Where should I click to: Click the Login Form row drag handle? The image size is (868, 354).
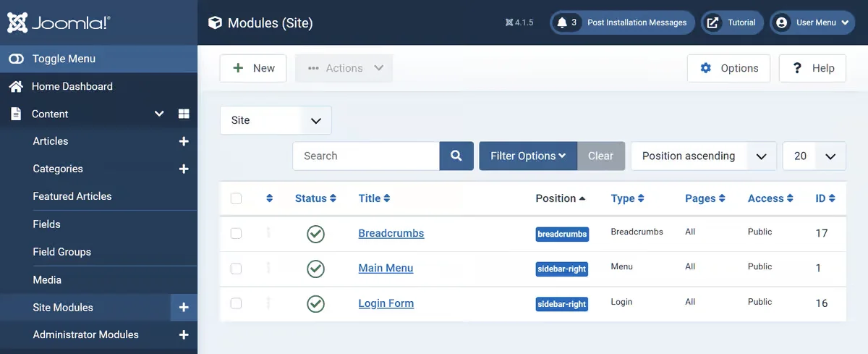tap(268, 303)
